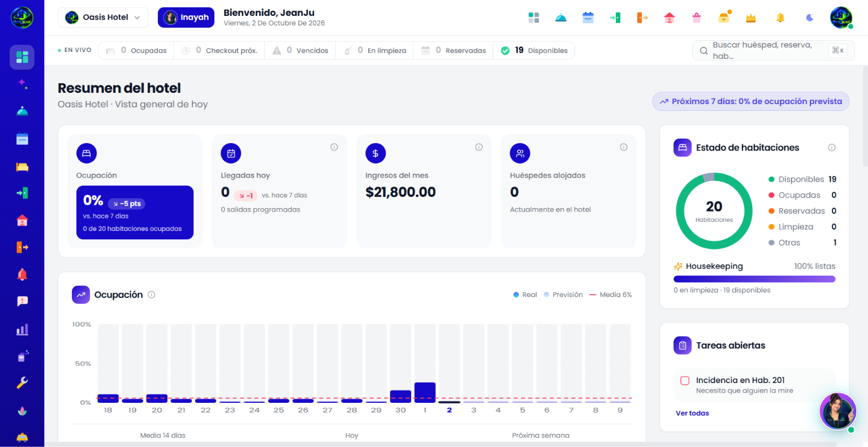Viewport: 868px width, 447px height.
Task: Click the info icon on Ingresos del mes card
Action: tap(479, 147)
